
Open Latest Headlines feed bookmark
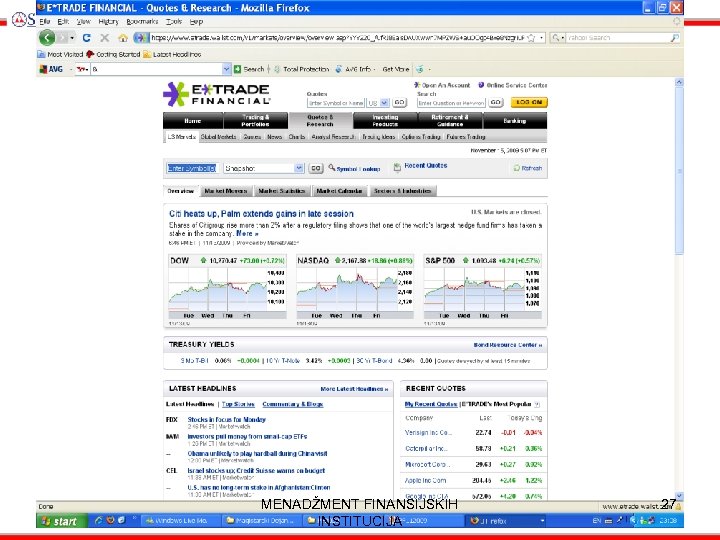pyautogui.click(x=172, y=54)
